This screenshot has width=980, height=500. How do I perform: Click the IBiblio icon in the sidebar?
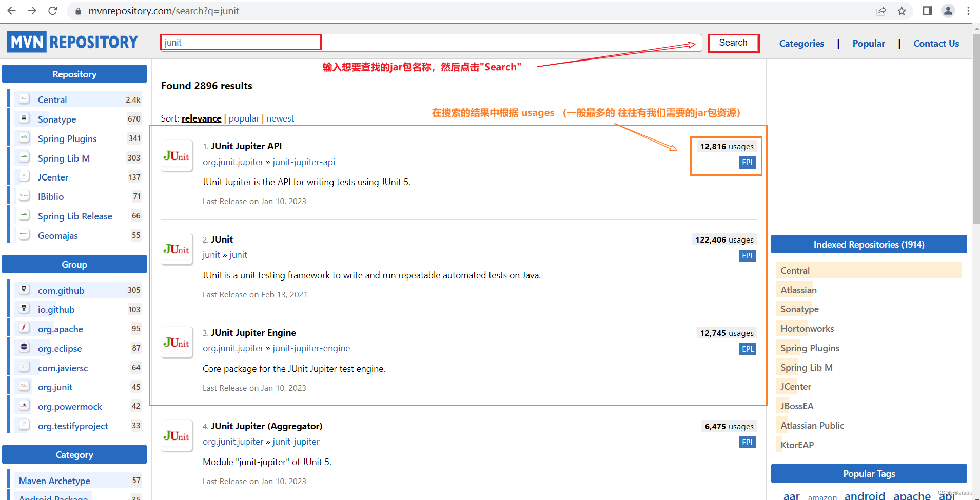point(24,196)
